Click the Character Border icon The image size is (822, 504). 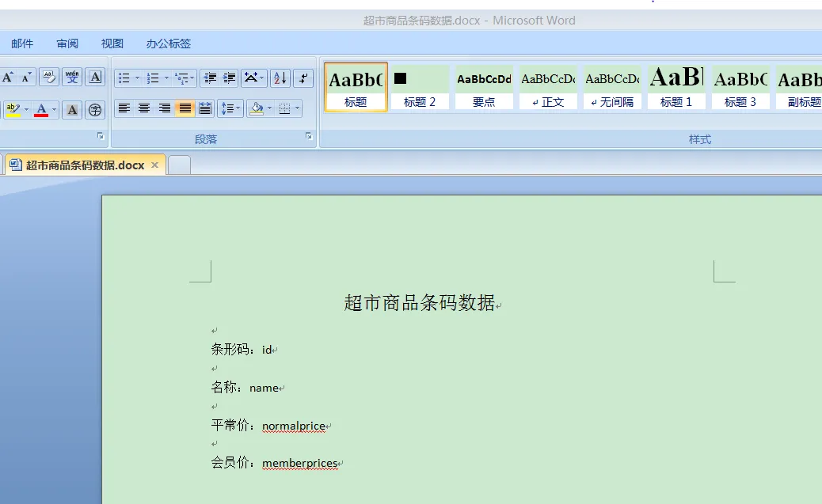coord(95,78)
